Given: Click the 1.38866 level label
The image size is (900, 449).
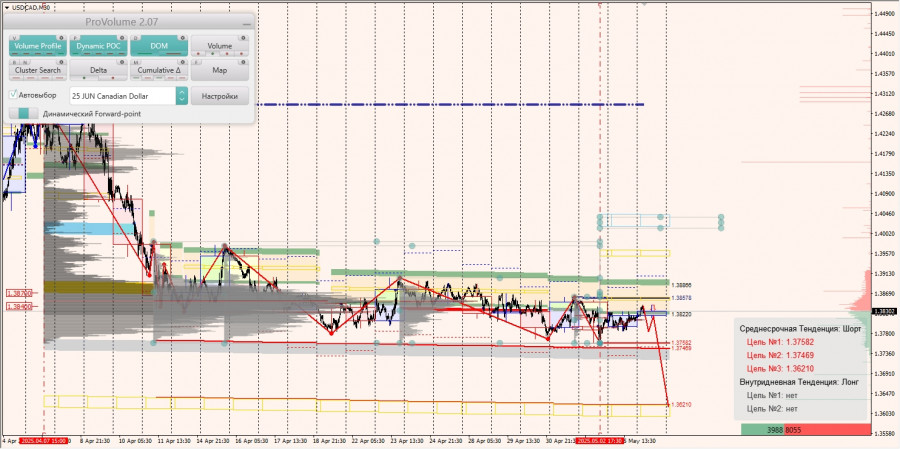Looking at the screenshot, I should point(681,285).
